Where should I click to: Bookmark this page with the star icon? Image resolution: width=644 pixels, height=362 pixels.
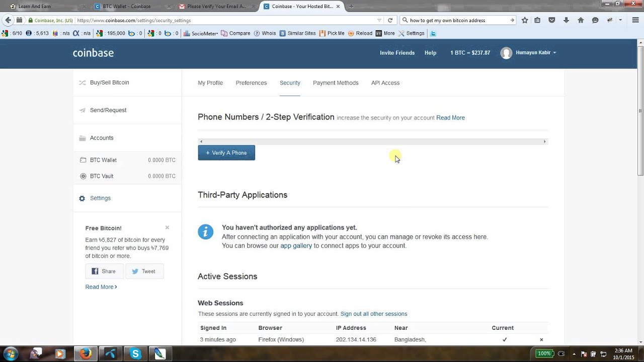525,20
